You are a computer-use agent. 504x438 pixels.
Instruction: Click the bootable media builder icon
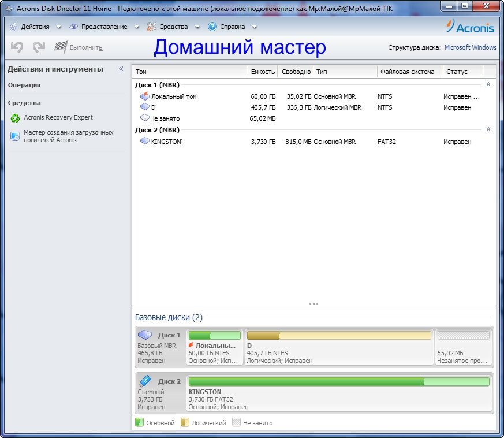pyautogui.click(x=15, y=136)
